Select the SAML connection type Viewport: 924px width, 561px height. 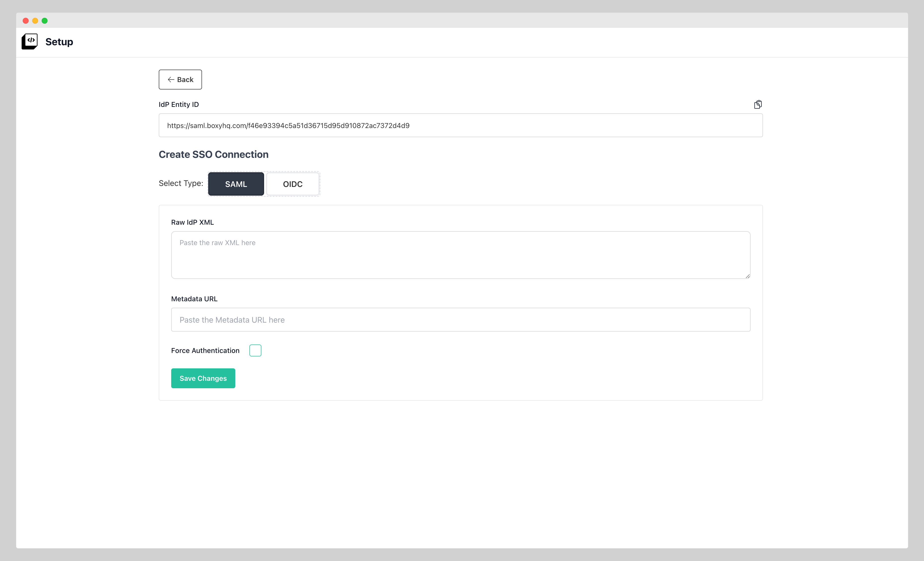pyautogui.click(x=236, y=184)
